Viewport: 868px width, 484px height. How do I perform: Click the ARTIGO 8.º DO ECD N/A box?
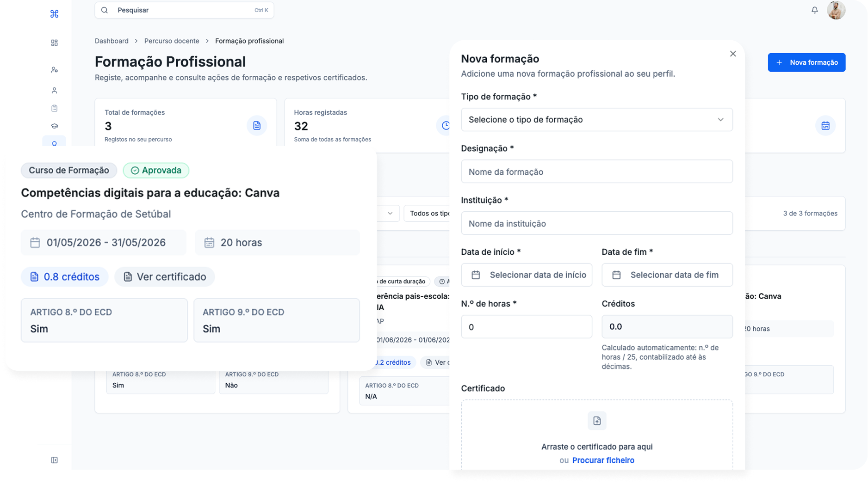[x=404, y=391]
